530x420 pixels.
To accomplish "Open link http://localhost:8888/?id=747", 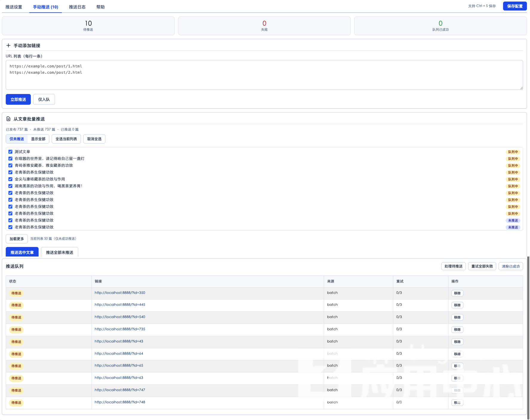I will [120, 390].
